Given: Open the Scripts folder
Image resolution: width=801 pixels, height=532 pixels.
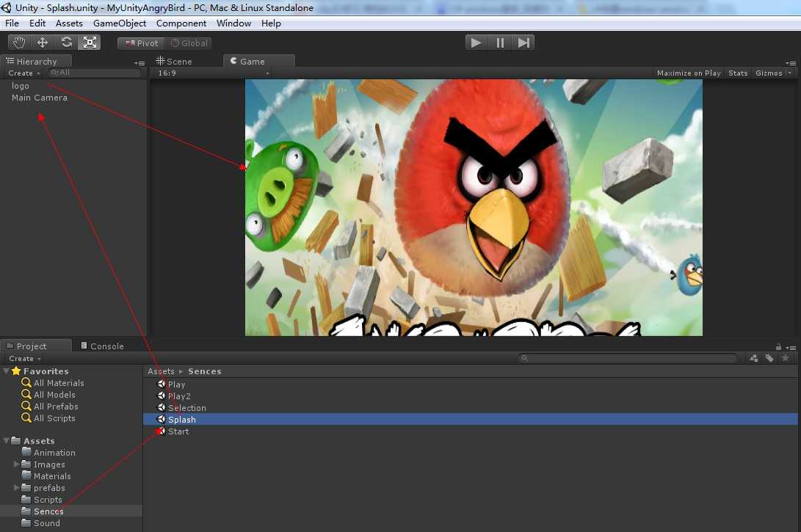Looking at the screenshot, I should click(48, 500).
